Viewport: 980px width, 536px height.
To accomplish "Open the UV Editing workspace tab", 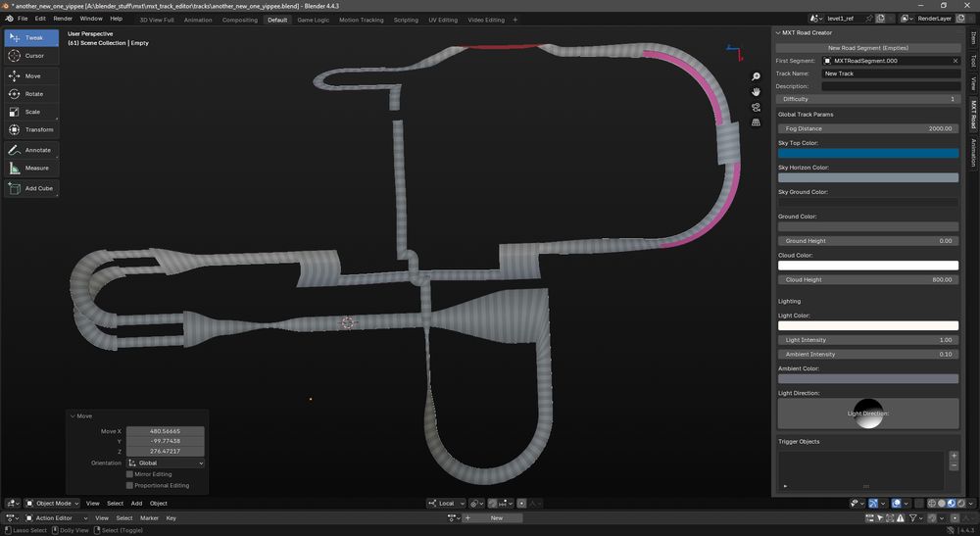I will coord(443,20).
